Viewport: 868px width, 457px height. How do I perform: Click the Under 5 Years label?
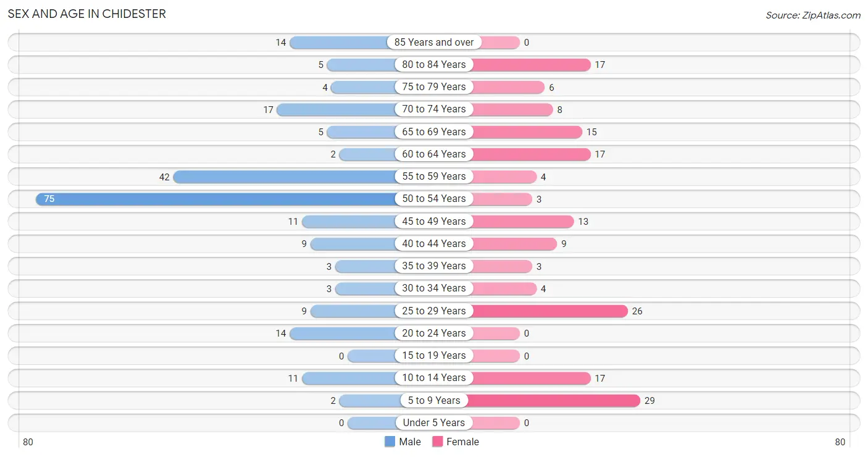click(x=434, y=423)
